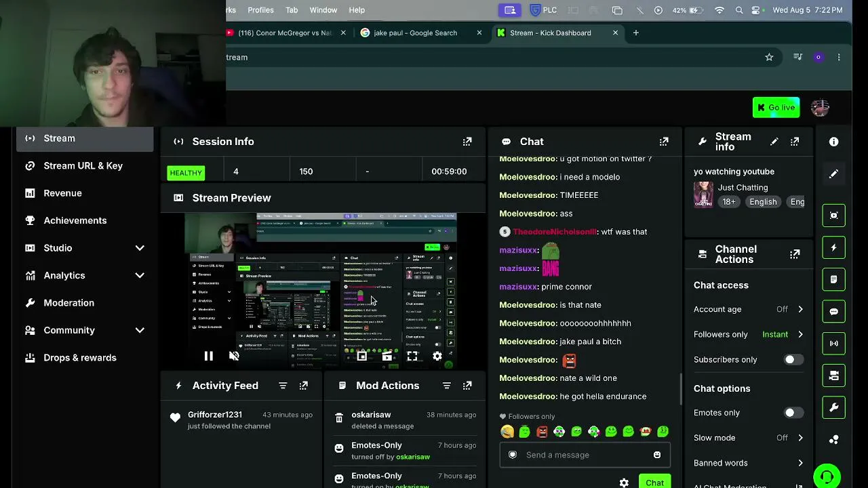The image size is (868, 488).
Task: Pause the stream preview
Action: click(209, 356)
